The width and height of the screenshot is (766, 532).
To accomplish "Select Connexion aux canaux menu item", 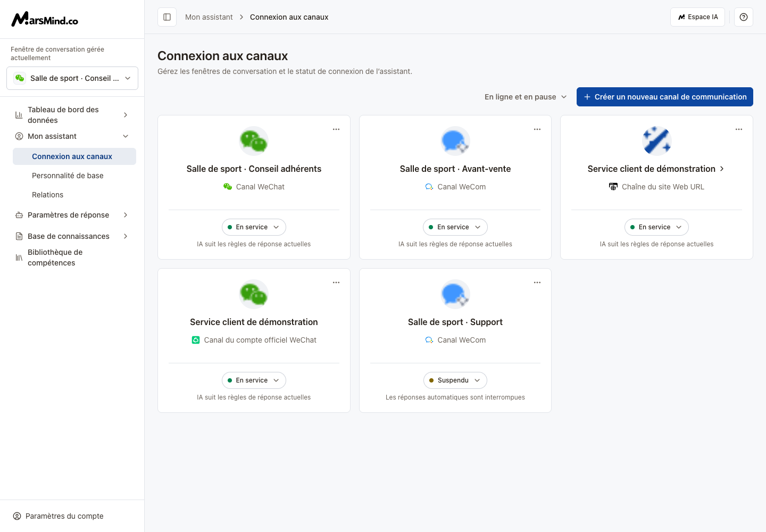I will [x=74, y=156].
